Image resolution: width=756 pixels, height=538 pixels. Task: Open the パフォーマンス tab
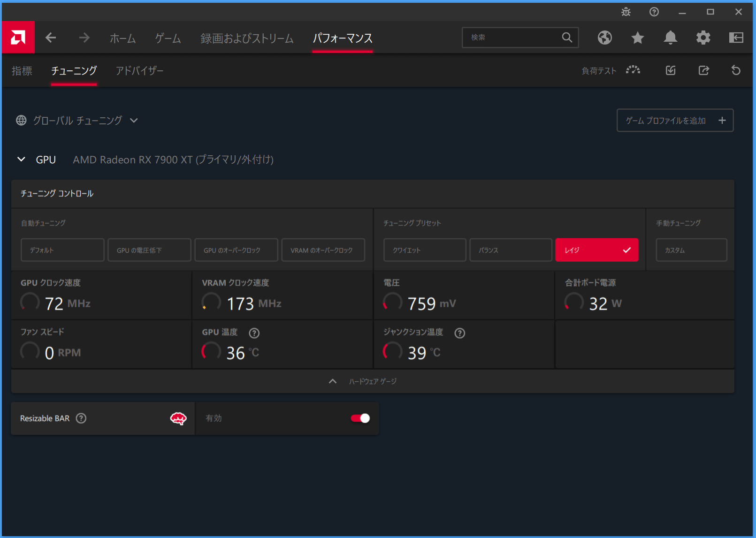343,38
